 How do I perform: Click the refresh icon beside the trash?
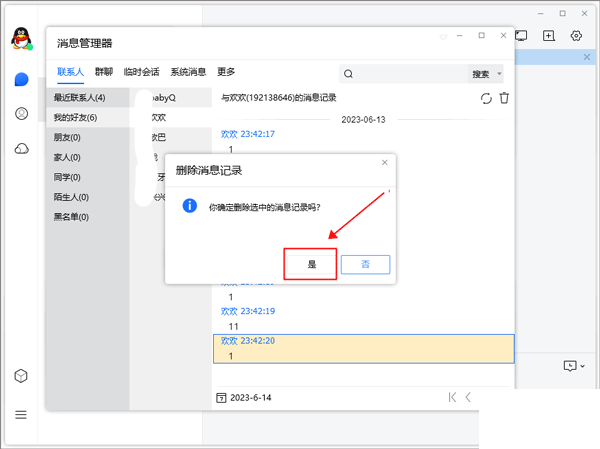486,98
